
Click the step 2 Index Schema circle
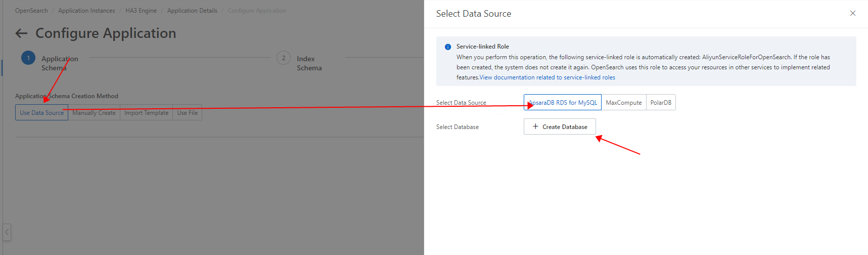pyautogui.click(x=284, y=58)
